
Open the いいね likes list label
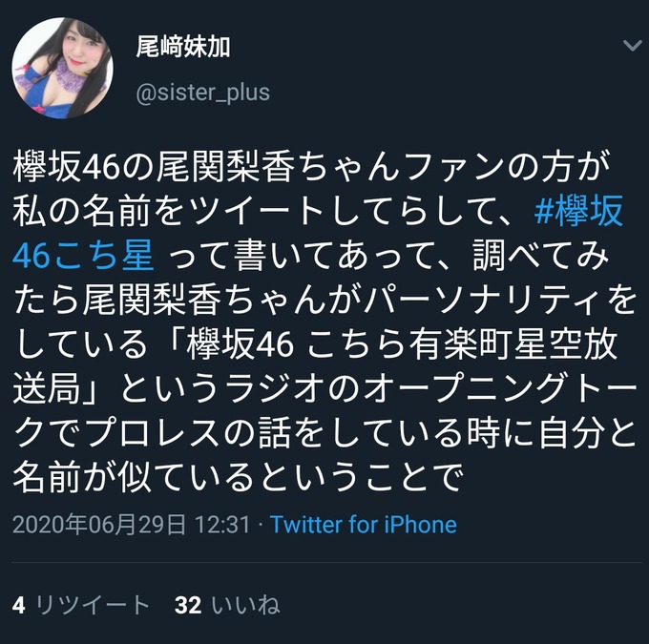tap(246, 606)
